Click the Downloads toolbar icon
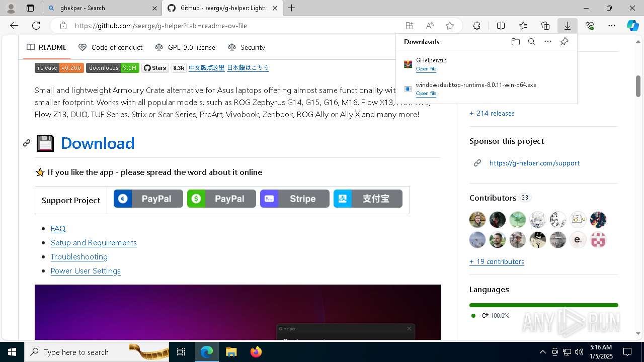Image resolution: width=644 pixels, height=362 pixels. click(568, 26)
